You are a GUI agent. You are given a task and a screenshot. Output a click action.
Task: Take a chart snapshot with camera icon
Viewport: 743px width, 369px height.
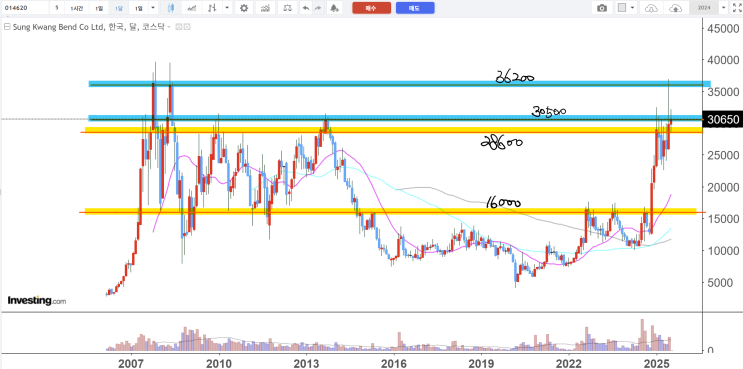click(x=602, y=8)
